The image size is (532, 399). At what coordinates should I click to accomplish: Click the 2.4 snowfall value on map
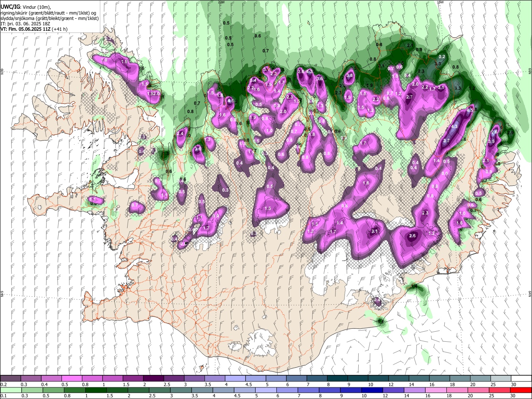pos(180,133)
